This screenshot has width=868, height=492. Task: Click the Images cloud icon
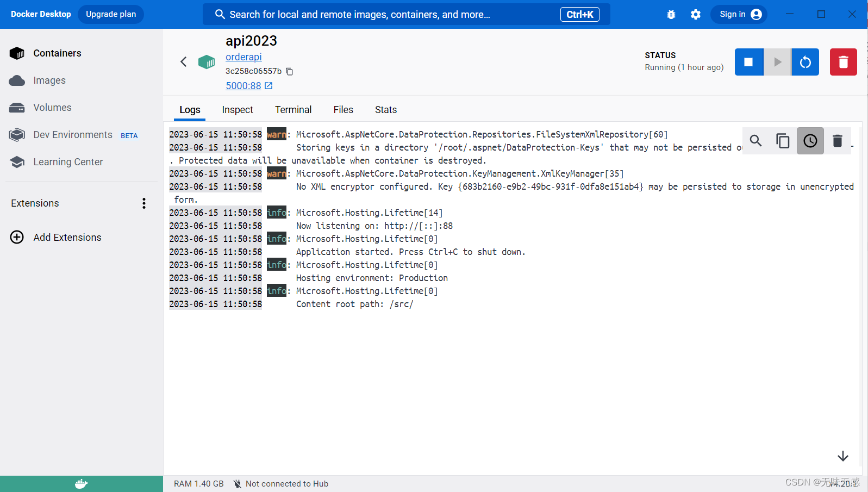(17, 80)
